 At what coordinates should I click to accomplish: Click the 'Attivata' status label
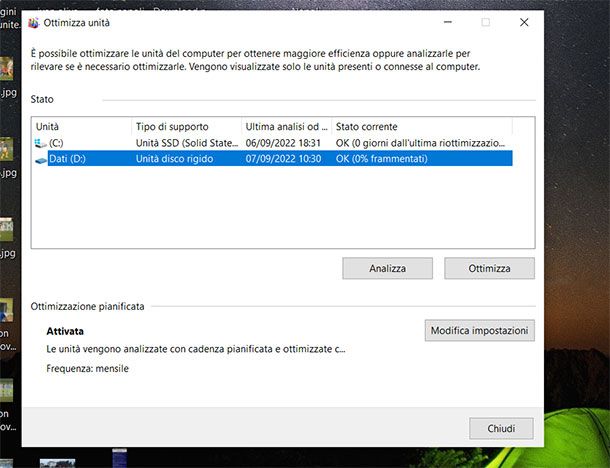pyautogui.click(x=65, y=331)
